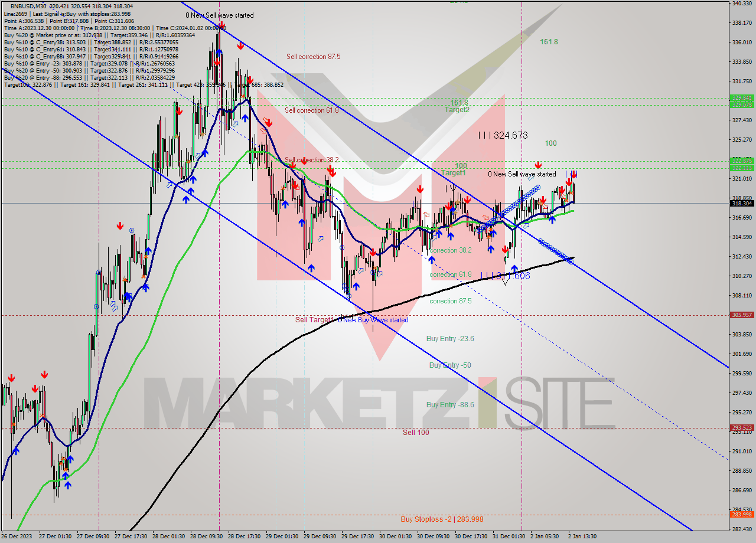The image size is (756, 543).
Task: Select the '0 New Buy Wave started' label
Action: tap(373, 320)
